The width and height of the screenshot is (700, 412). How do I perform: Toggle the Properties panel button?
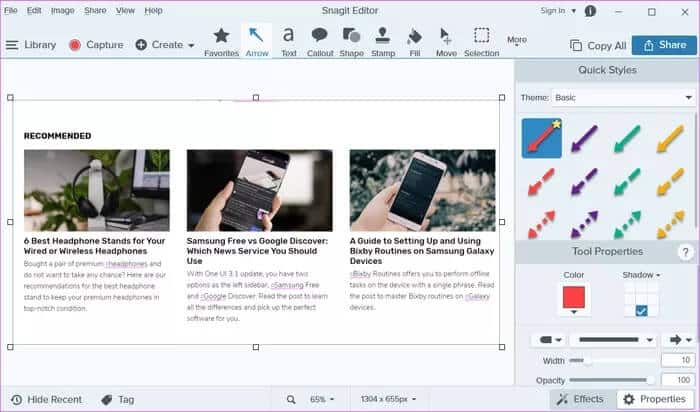click(x=656, y=399)
